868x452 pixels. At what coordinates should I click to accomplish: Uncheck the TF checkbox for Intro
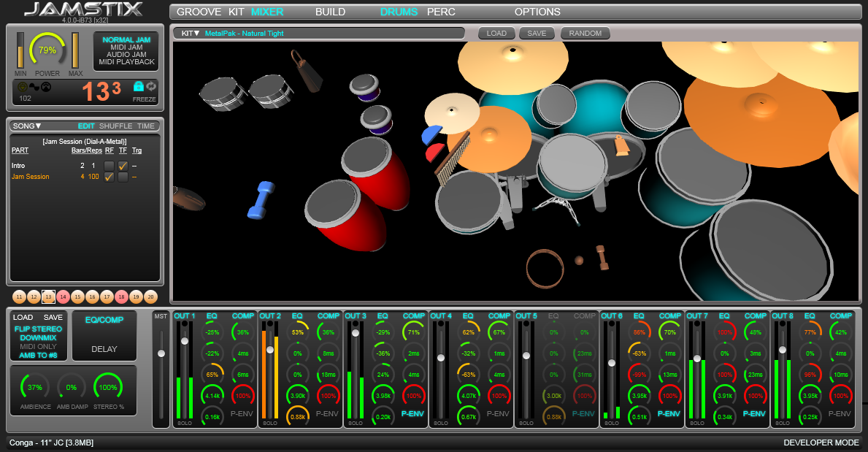(x=123, y=166)
